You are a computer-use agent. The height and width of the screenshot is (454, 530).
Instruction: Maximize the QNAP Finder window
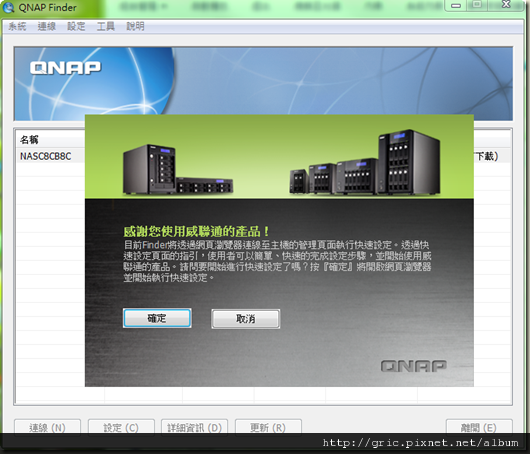pyautogui.click(x=477, y=4)
